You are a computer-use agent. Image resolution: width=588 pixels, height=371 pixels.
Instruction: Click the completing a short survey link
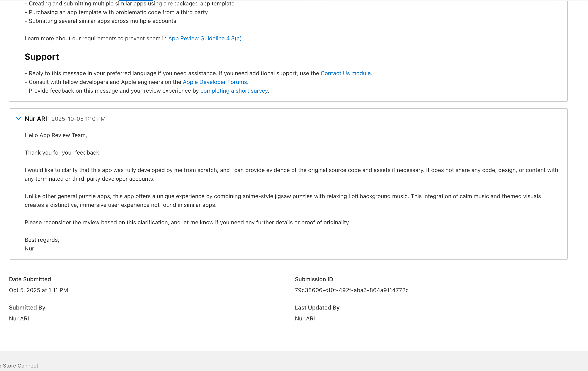click(234, 91)
